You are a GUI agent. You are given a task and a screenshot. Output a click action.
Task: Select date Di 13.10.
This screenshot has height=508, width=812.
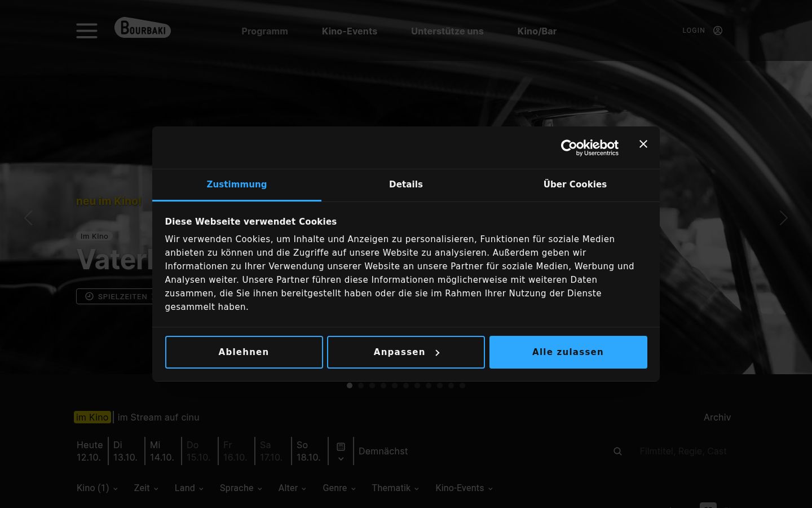pyautogui.click(x=125, y=451)
